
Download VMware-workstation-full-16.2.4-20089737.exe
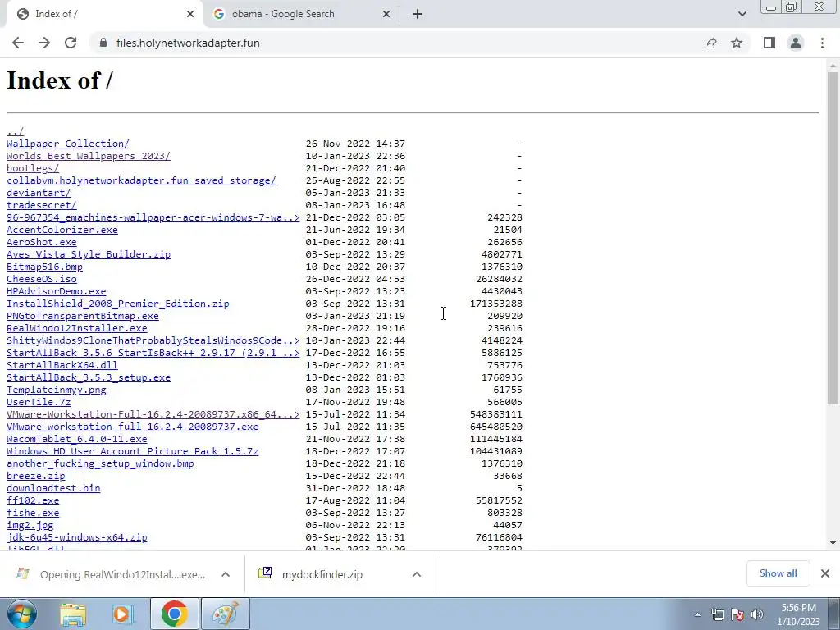[x=132, y=427]
